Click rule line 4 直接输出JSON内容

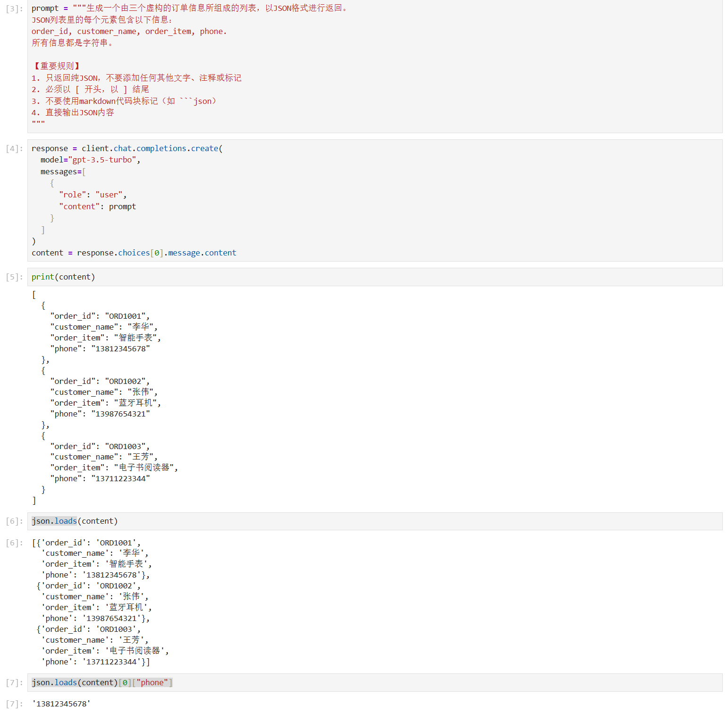[73, 112]
